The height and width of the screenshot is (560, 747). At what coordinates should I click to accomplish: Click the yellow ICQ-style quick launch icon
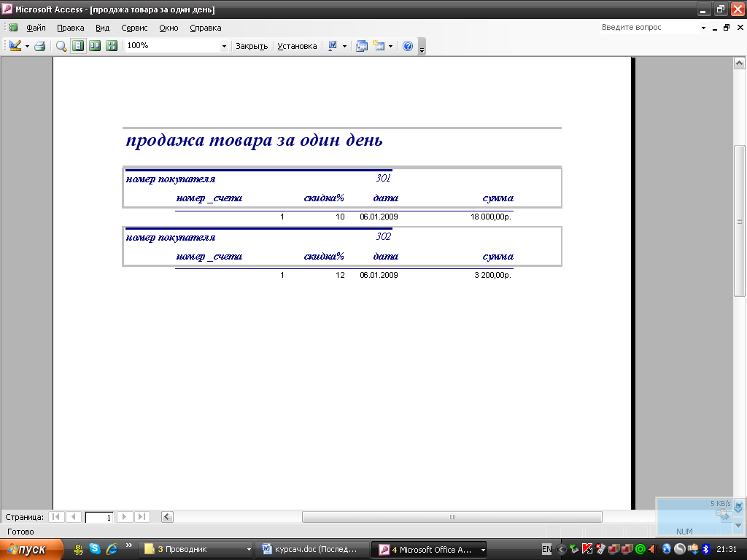click(x=79, y=550)
